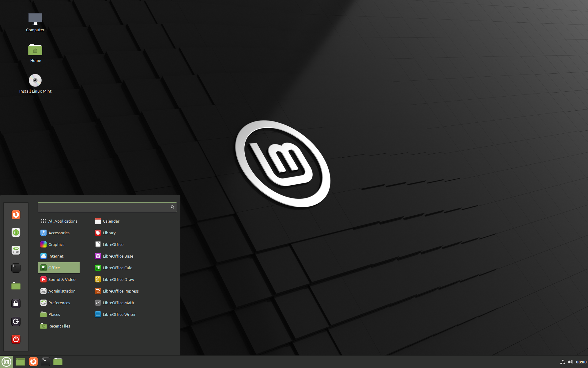Open LibreOffice Writer application
588x368 pixels.
[119, 314]
